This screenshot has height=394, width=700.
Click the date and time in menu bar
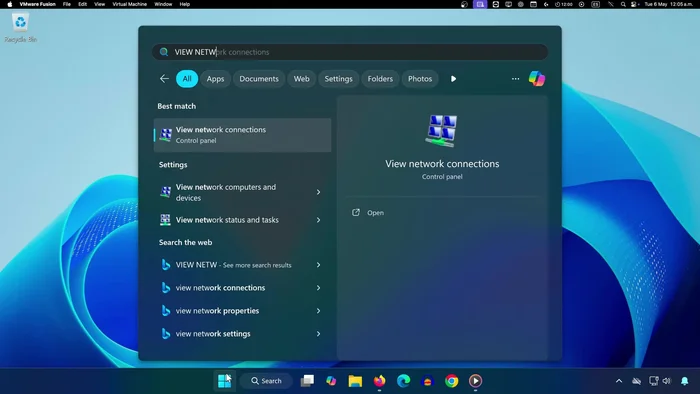click(668, 4)
